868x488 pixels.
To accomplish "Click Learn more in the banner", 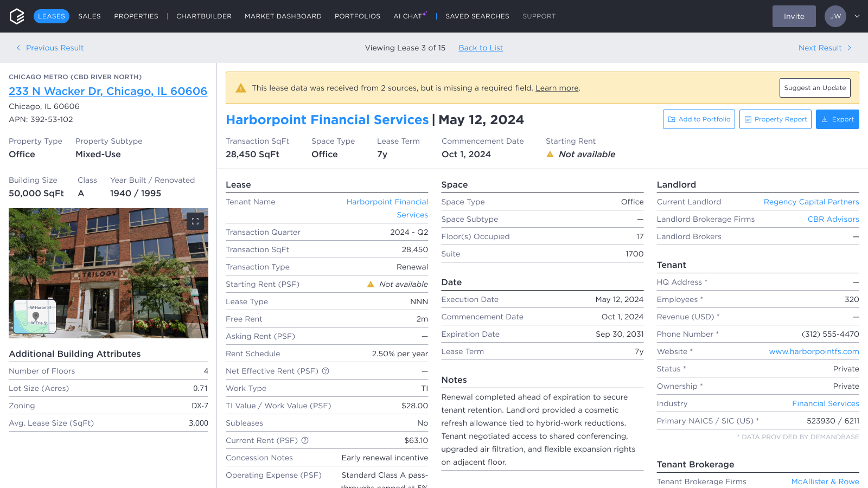I will 557,88.
